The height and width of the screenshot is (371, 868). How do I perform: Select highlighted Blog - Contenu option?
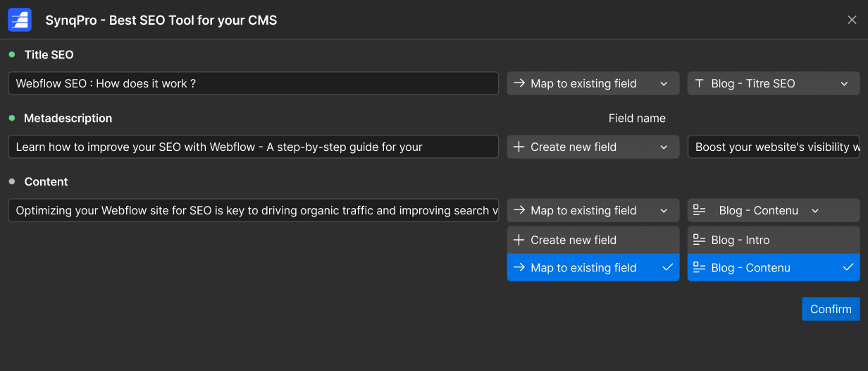[774, 267]
